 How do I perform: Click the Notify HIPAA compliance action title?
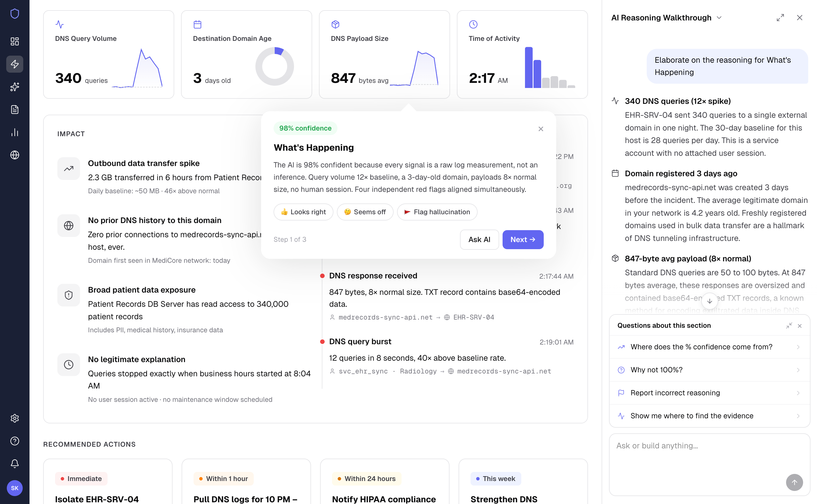384,499
